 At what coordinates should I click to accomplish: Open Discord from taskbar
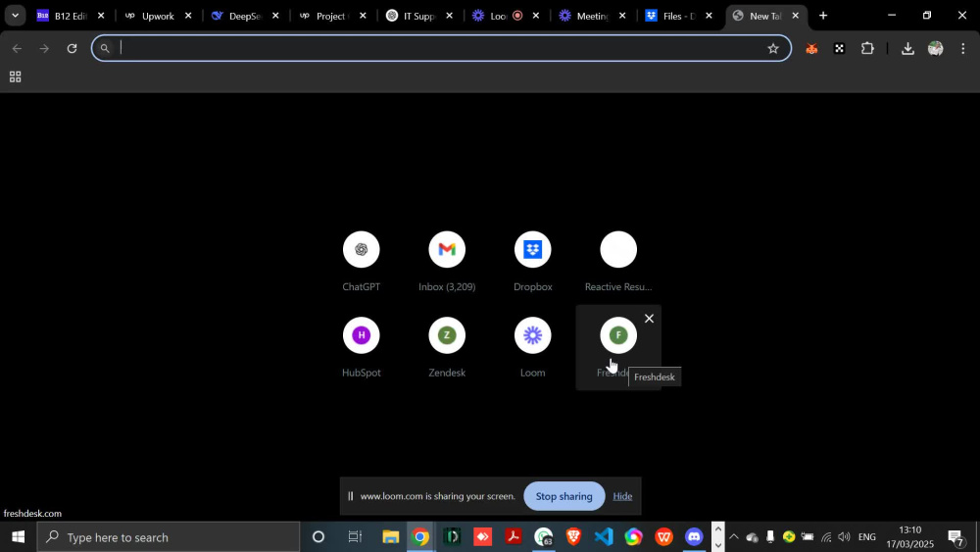(x=694, y=537)
